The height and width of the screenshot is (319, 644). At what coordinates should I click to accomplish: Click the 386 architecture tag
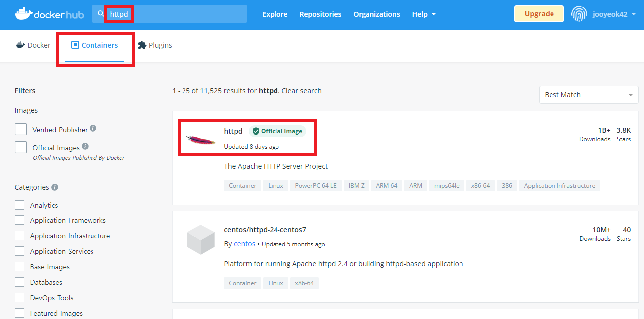point(507,186)
